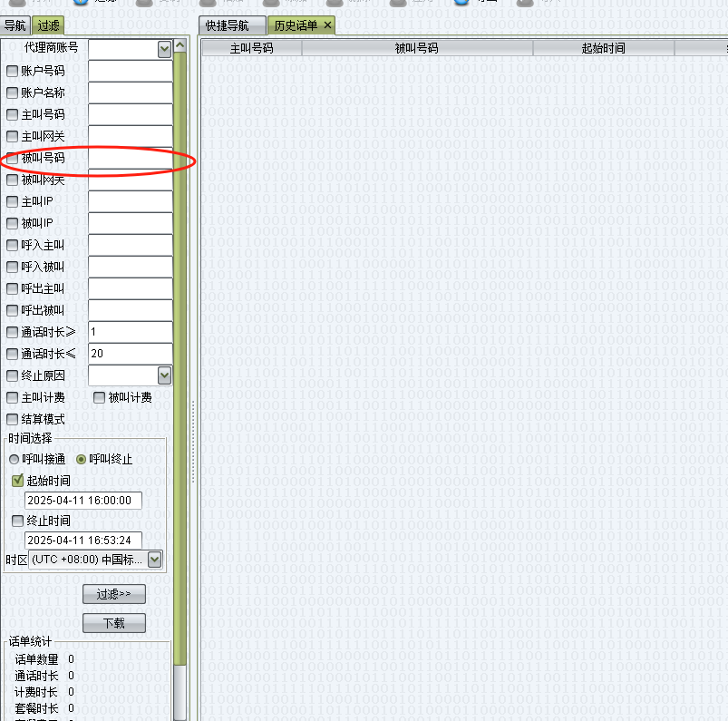This screenshot has width=728, height=721.
Task: Expand the 终止原因 dropdown list
Action: pos(164,375)
